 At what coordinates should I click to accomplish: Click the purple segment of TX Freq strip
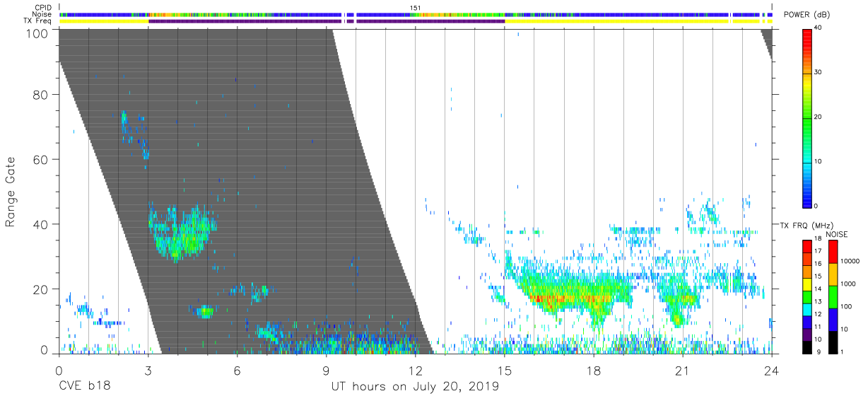tap(245, 21)
